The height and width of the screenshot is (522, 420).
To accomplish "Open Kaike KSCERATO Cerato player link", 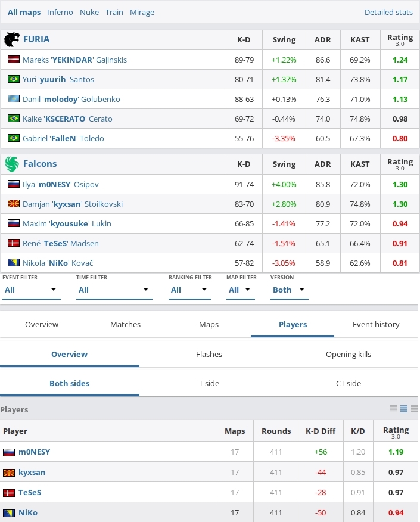I will 67,119.
